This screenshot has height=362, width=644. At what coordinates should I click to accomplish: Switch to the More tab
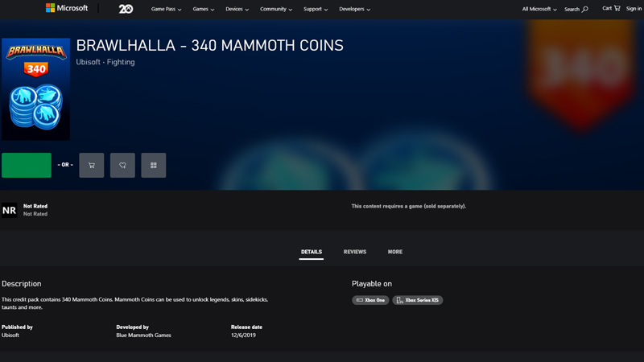pyautogui.click(x=395, y=252)
